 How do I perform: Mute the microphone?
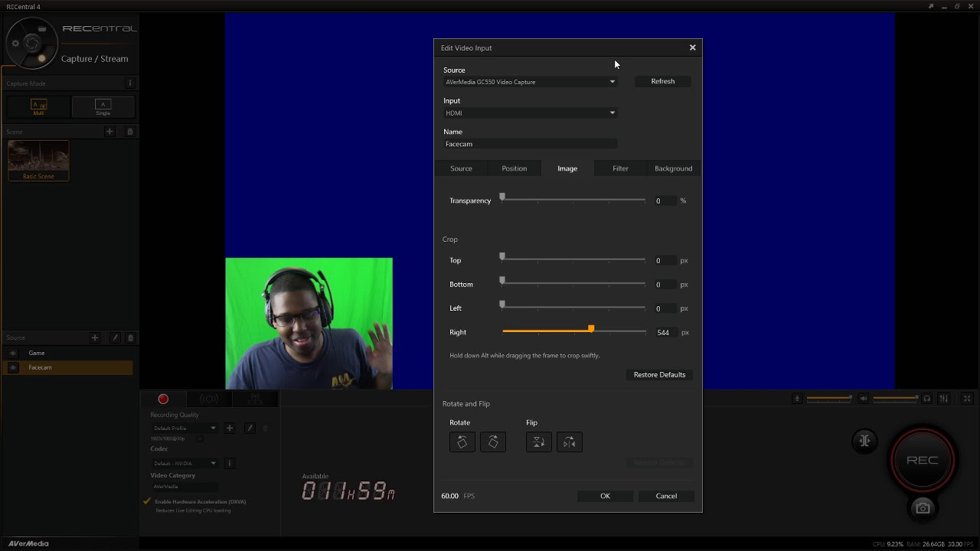[797, 398]
